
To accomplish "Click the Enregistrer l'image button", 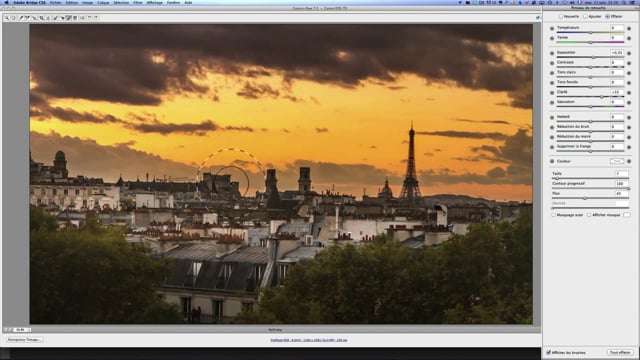I will 24,340.
